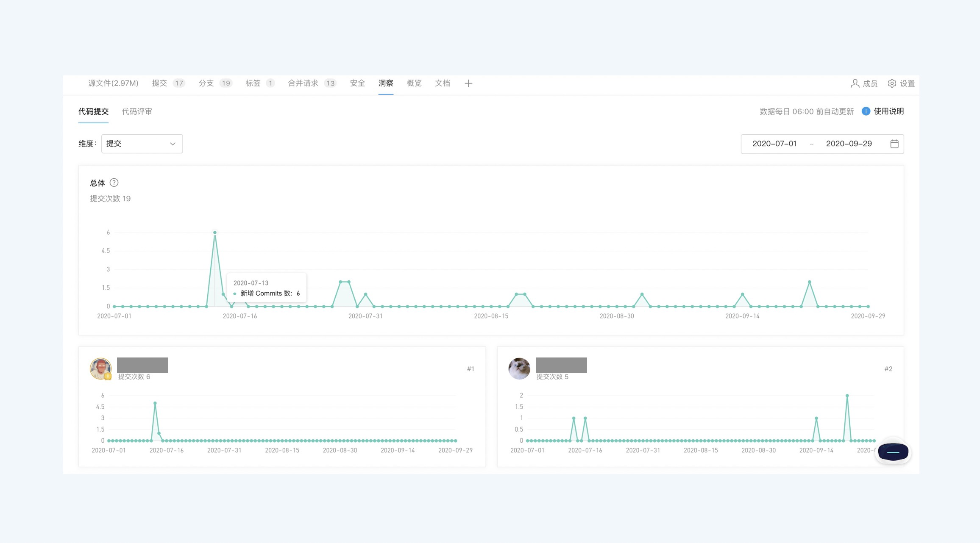980x543 pixels.
Task: Open settings via the gear icon
Action: click(x=892, y=83)
